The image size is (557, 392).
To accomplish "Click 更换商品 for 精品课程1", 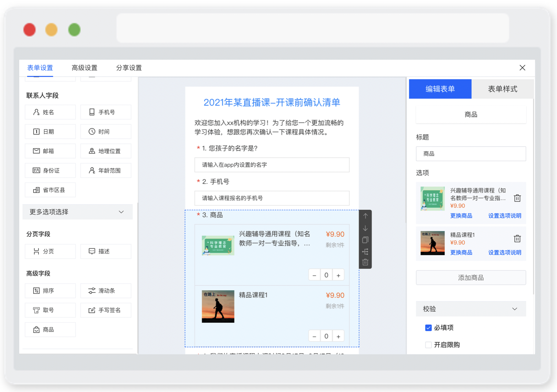I will click(461, 253).
